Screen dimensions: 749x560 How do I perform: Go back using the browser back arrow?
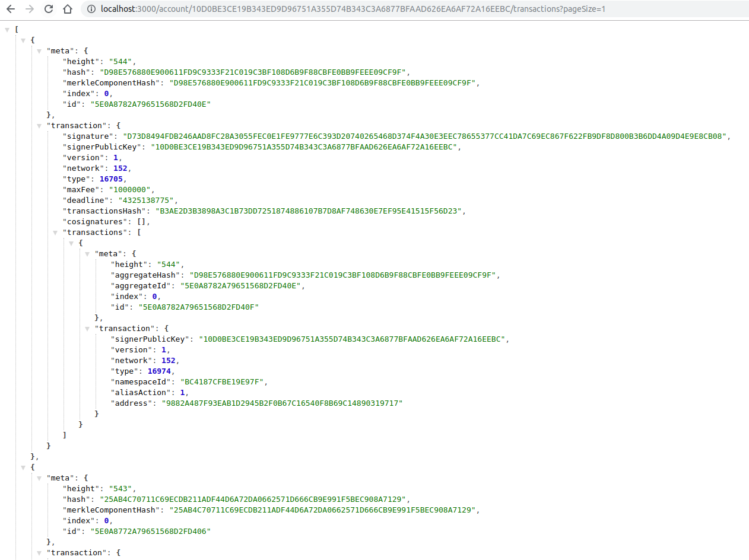[x=11, y=9]
